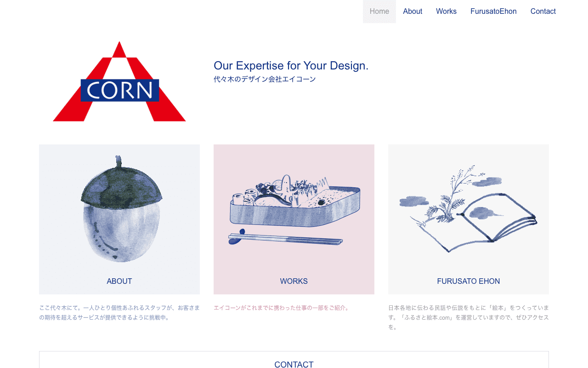Click the blue About description paragraph

(x=119, y=312)
